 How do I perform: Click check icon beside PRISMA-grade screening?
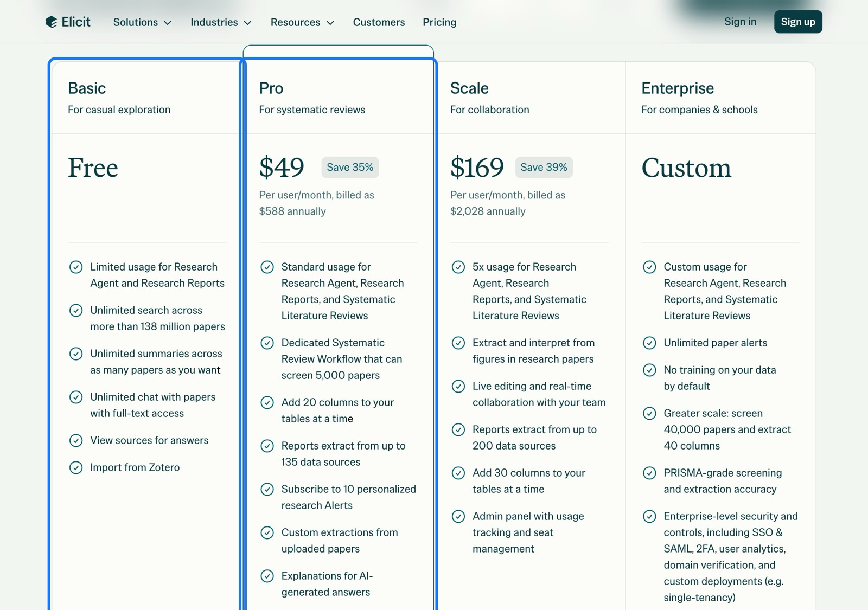pyautogui.click(x=649, y=473)
